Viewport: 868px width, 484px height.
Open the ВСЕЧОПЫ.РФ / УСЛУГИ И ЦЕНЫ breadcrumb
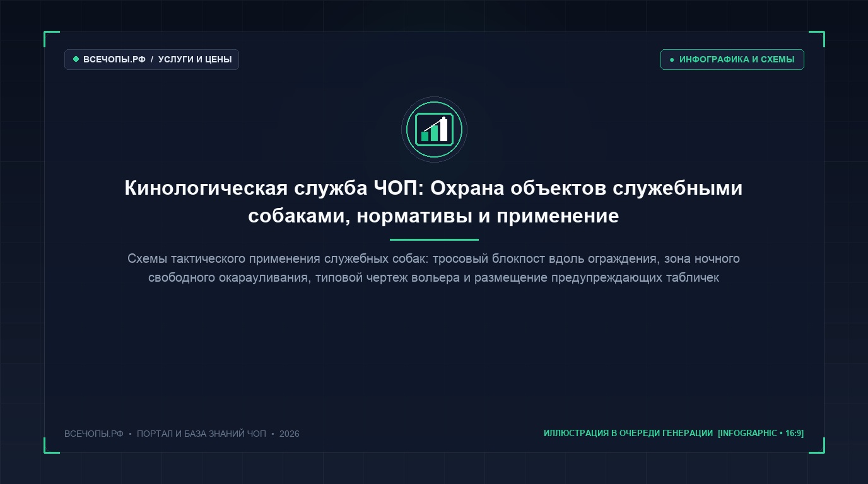[x=151, y=60]
